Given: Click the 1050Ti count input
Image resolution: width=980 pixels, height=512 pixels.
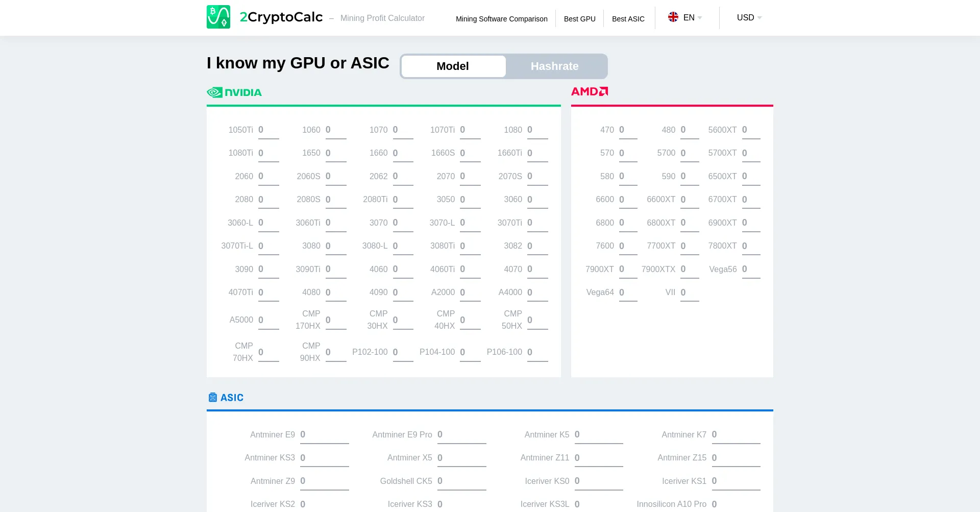Looking at the screenshot, I should 268,130.
